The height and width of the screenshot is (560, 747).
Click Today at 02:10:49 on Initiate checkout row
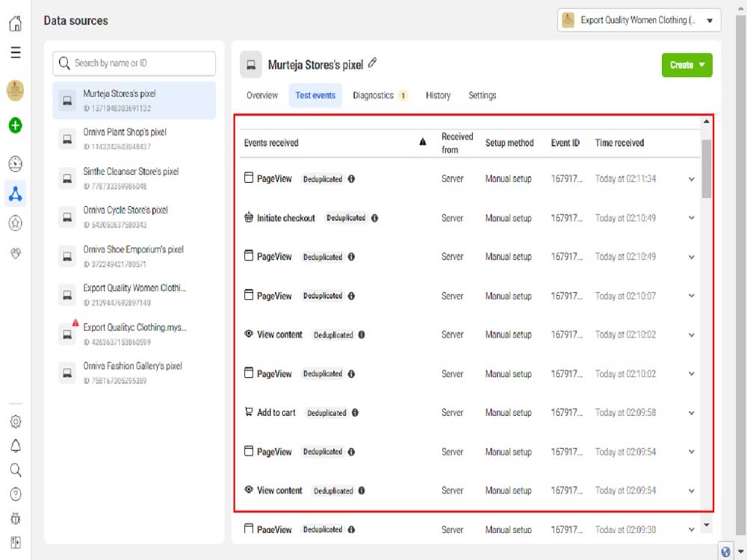tap(625, 218)
